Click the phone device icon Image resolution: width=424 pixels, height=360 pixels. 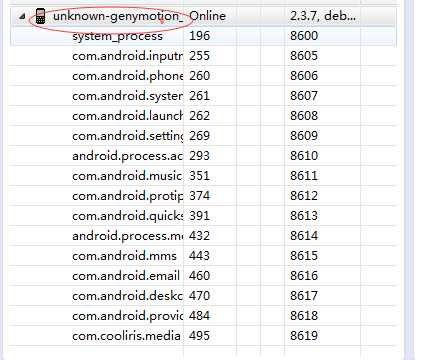click(x=40, y=16)
